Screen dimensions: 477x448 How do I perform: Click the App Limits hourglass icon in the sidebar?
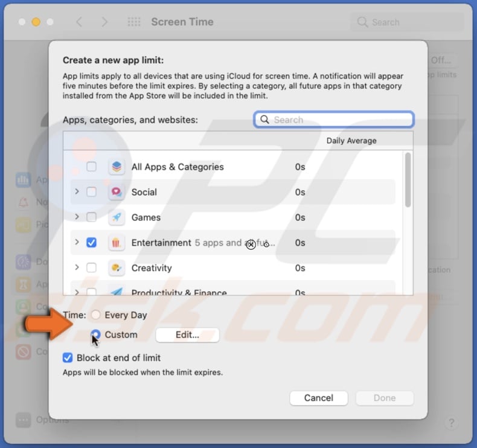(x=24, y=284)
